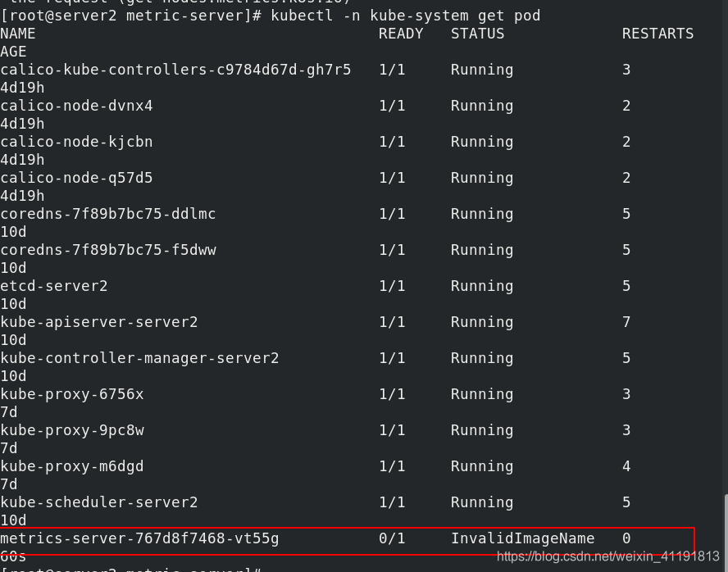Select pod name kube-apiserver-server2

(x=99, y=322)
